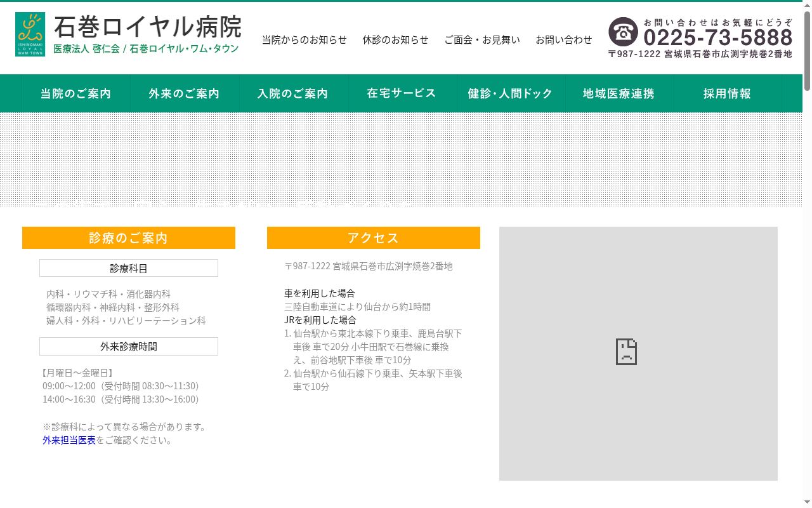Viewport: 812px width, 508px height.
Task: Click the telephone icon beside the phone number
Action: [x=623, y=32]
